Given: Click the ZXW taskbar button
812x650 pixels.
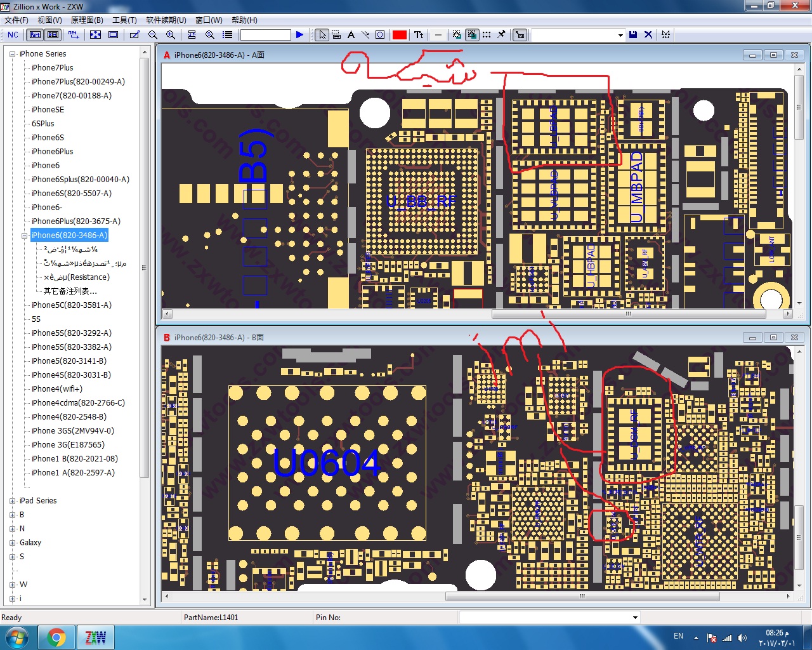Looking at the screenshot, I should (96, 637).
